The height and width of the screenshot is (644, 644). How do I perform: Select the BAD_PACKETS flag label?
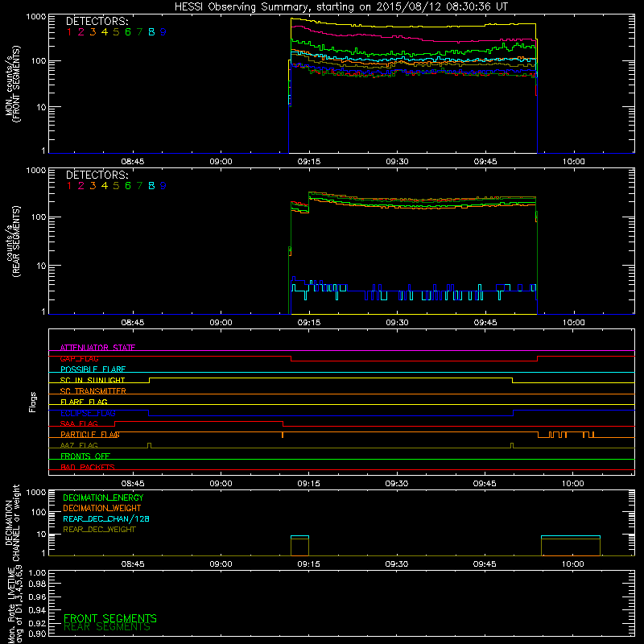88,467
